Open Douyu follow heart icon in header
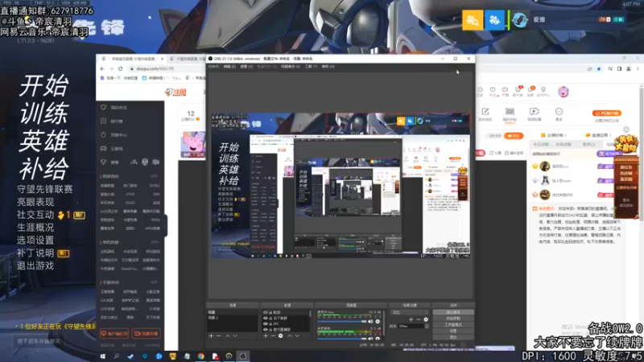Viewport: 644px width, 362px height. click(493, 89)
